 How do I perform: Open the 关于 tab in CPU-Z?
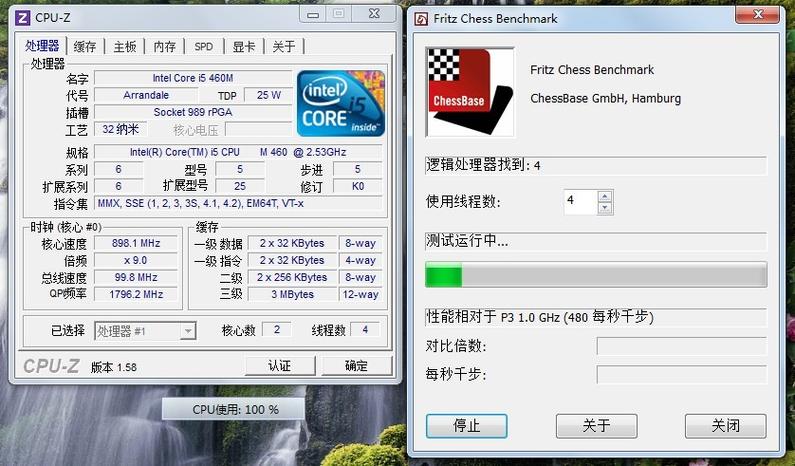(283, 47)
